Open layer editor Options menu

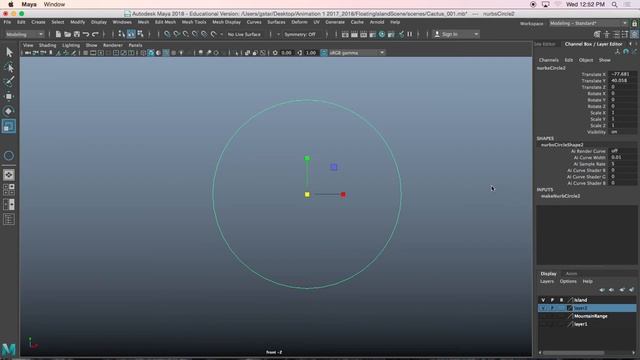(568, 281)
